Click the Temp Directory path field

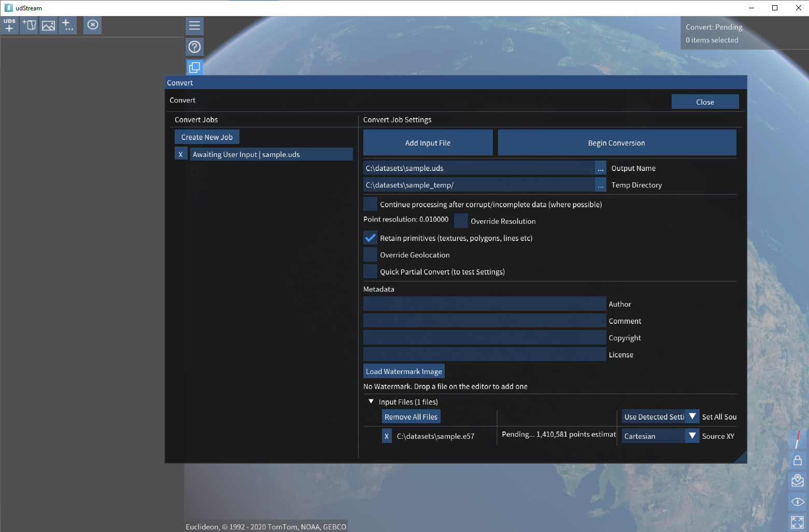479,185
